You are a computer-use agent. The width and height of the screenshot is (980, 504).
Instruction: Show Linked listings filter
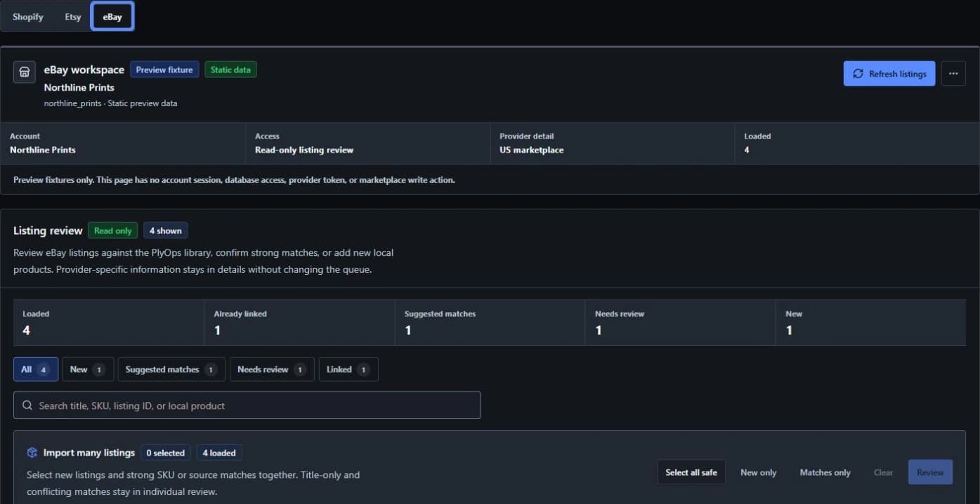(x=348, y=369)
